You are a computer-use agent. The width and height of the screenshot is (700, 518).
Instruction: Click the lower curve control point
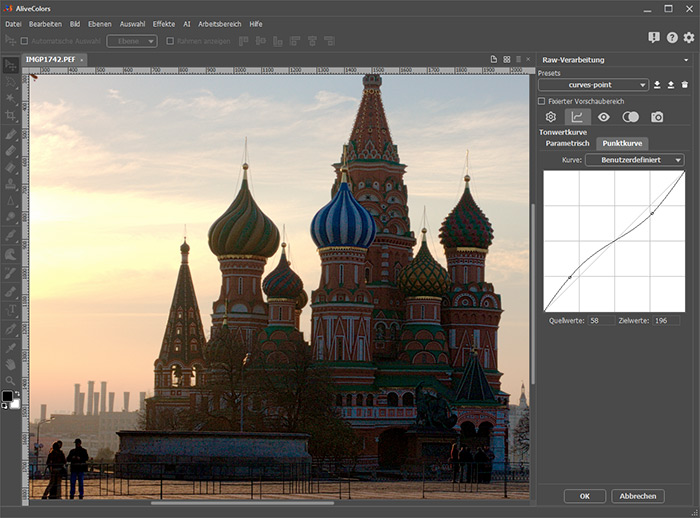coord(570,277)
